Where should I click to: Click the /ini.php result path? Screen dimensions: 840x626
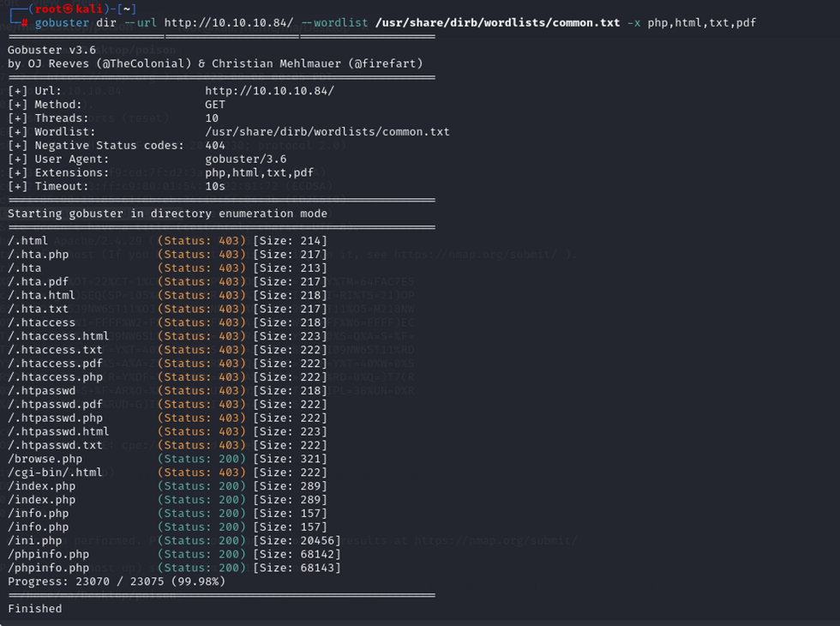point(35,540)
